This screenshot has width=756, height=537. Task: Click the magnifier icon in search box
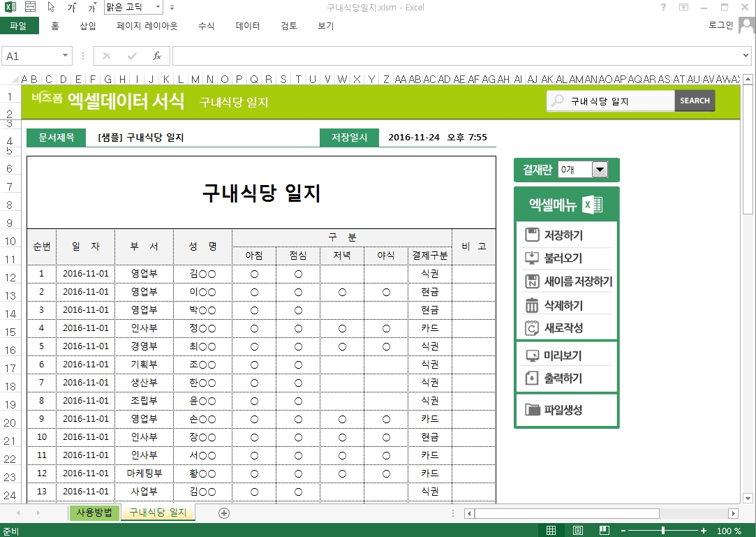coord(557,101)
